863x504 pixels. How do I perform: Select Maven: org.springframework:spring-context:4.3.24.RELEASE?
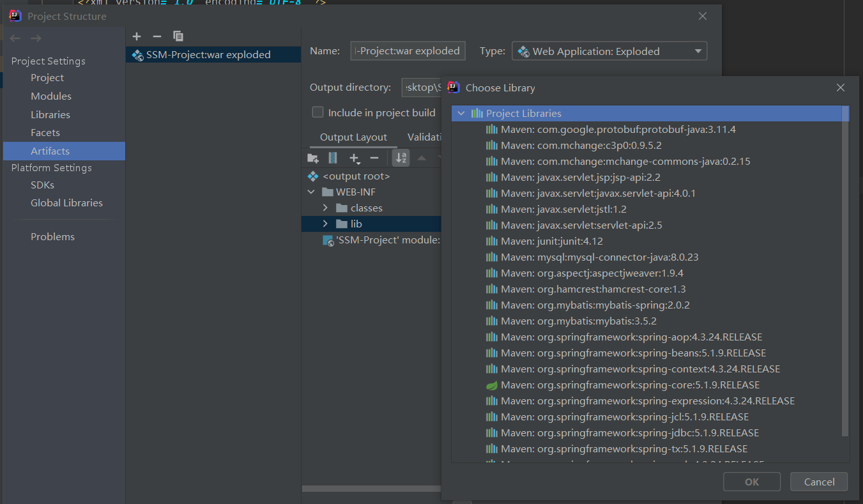tap(640, 369)
